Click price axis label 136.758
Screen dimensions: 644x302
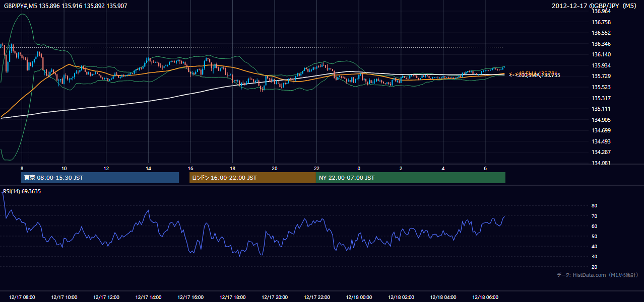(601, 22)
